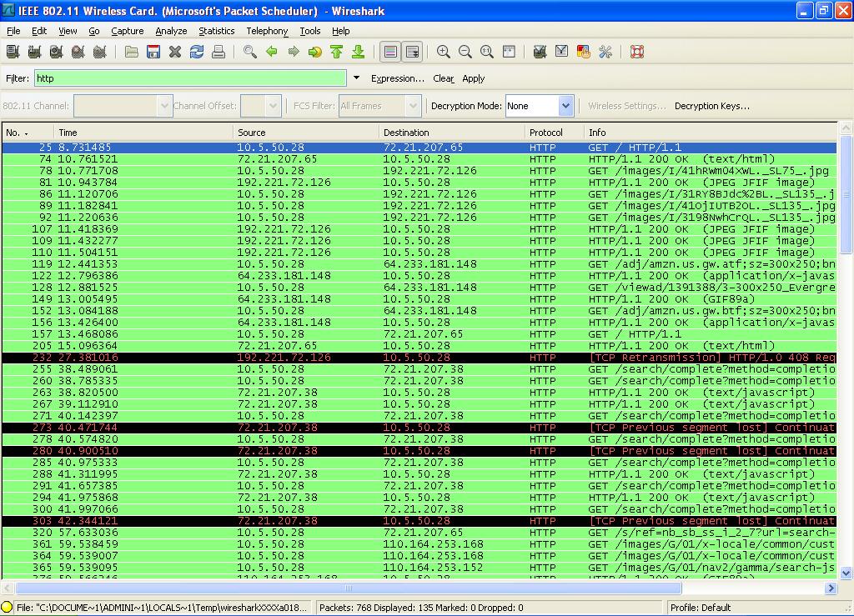Open help lifebuoy icon

point(637,52)
